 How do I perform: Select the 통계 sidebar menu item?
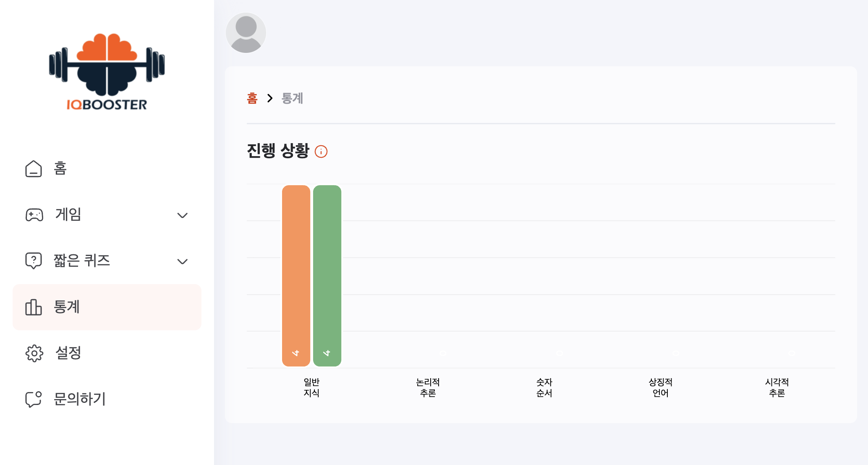pyautogui.click(x=66, y=307)
